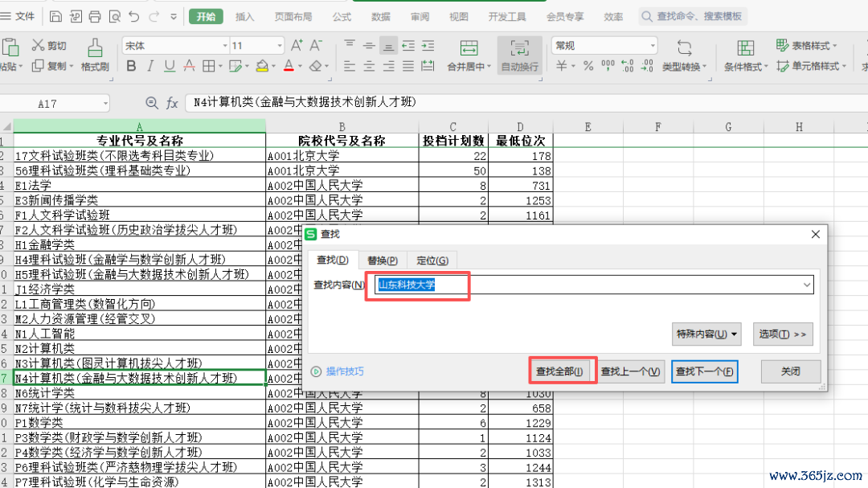The image size is (868, 488).
Task: Open Table Style (表格样式) dropdown
Action: pyautogui.click(x=807, y=45)
